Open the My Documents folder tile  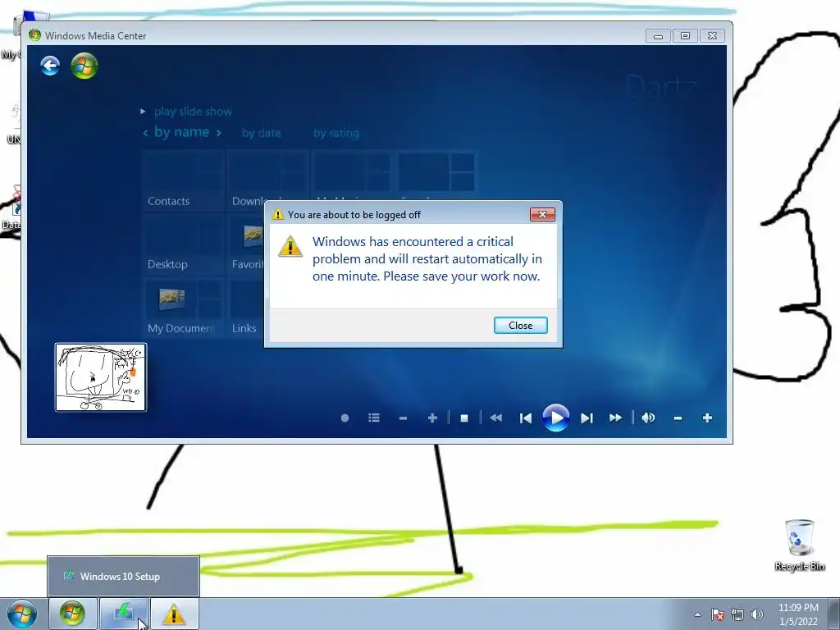click(183, 308)
